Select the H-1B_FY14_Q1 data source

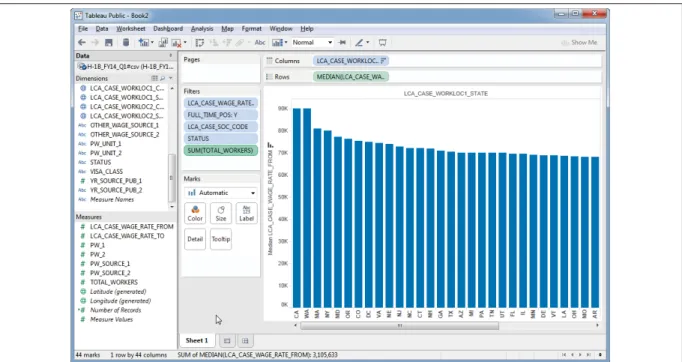126,67
